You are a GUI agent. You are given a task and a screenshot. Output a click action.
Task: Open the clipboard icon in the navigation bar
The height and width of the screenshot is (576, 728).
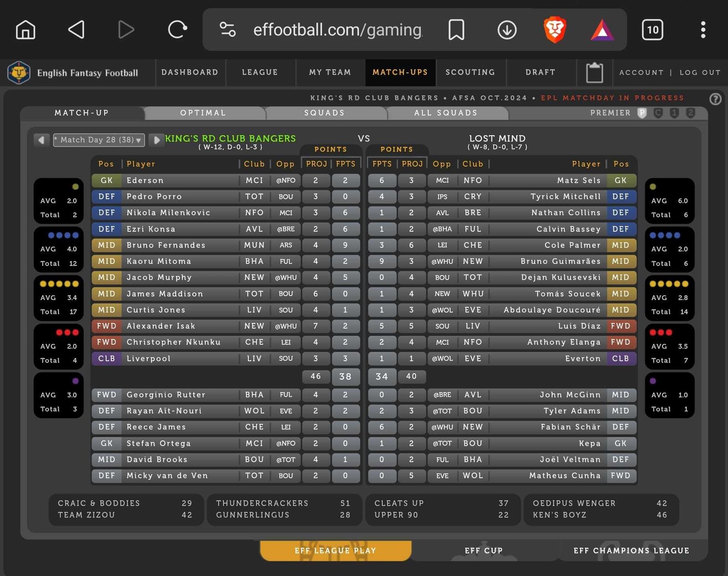click(x=594, y=73)
